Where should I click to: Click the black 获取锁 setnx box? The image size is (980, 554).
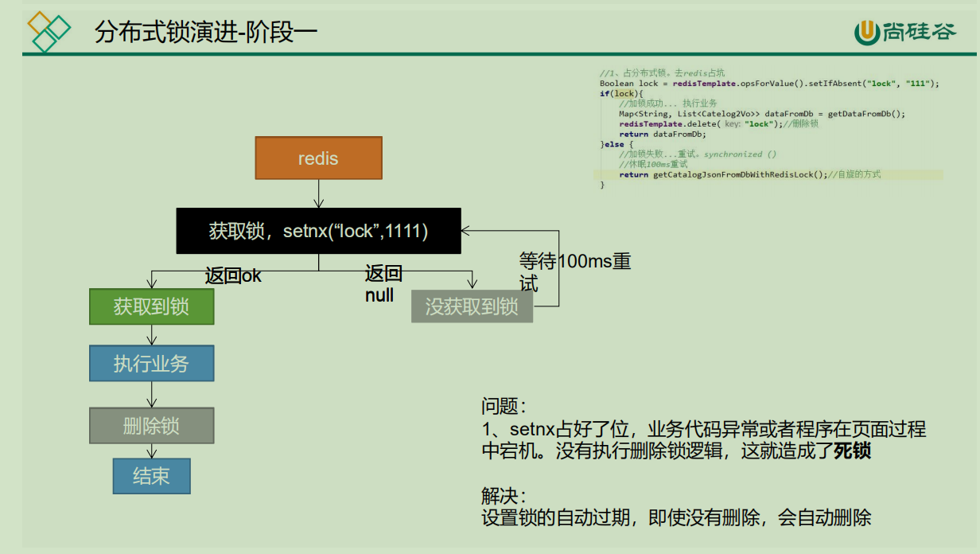[x=318, y=231]
